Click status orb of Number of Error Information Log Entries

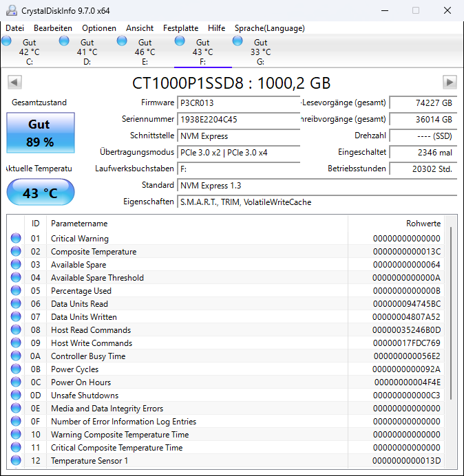(16, 421)
